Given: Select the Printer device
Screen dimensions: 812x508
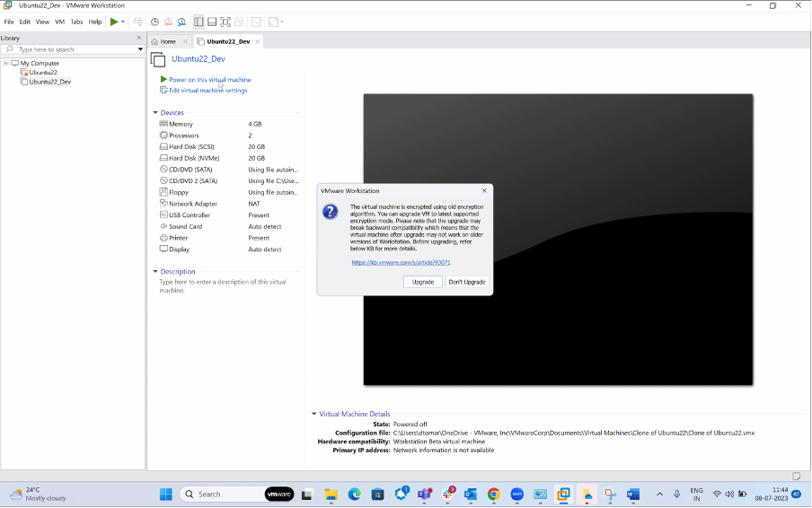Looking at the screenshot, I should [x=229, y=238].
